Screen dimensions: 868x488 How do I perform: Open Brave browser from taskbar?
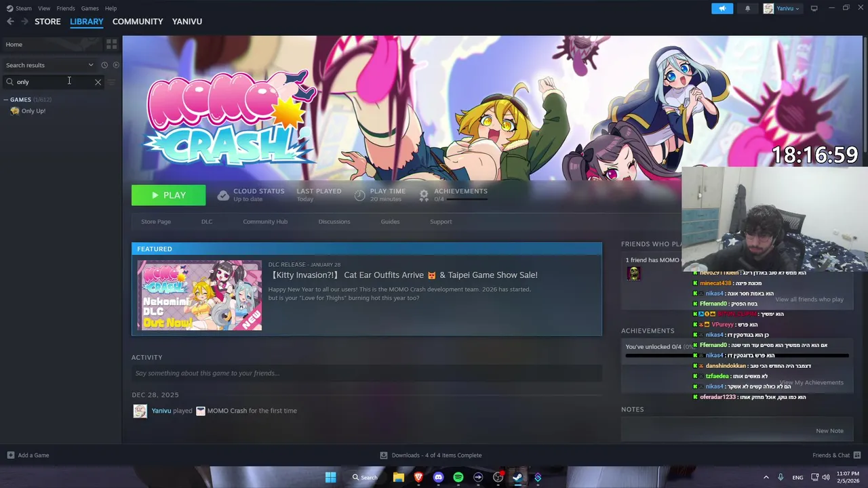pos(418,477)
